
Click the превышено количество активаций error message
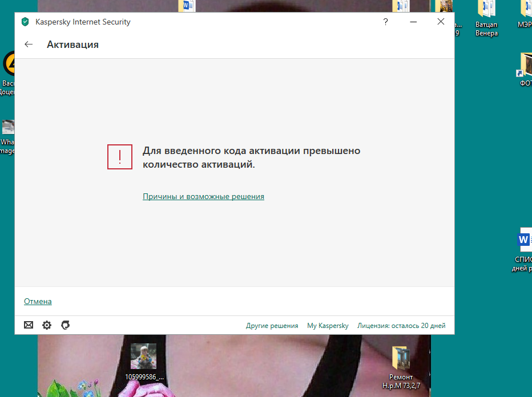tap(251, 157)
